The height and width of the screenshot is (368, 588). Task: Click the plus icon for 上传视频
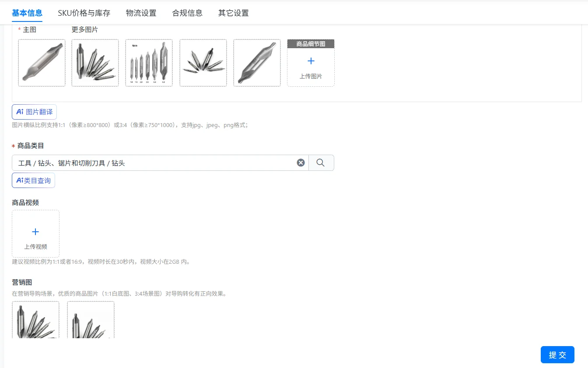tap(35, 232)
